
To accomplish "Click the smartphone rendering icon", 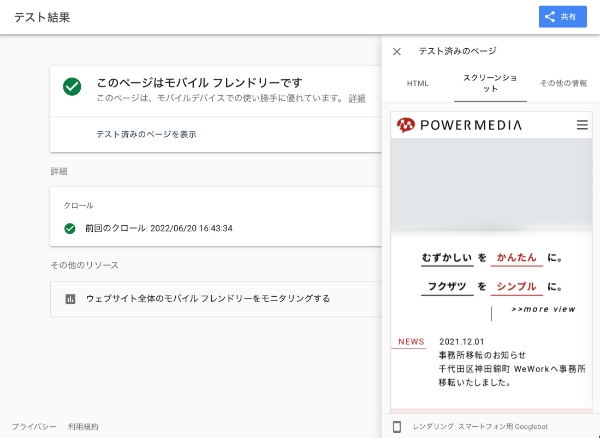I will tap(397, 427).
